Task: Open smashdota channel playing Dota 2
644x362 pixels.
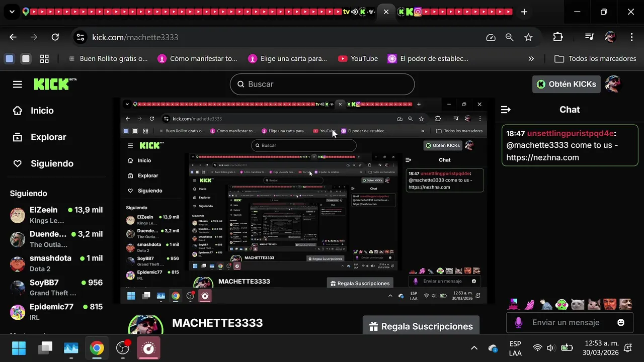Action: coord(55,263)
